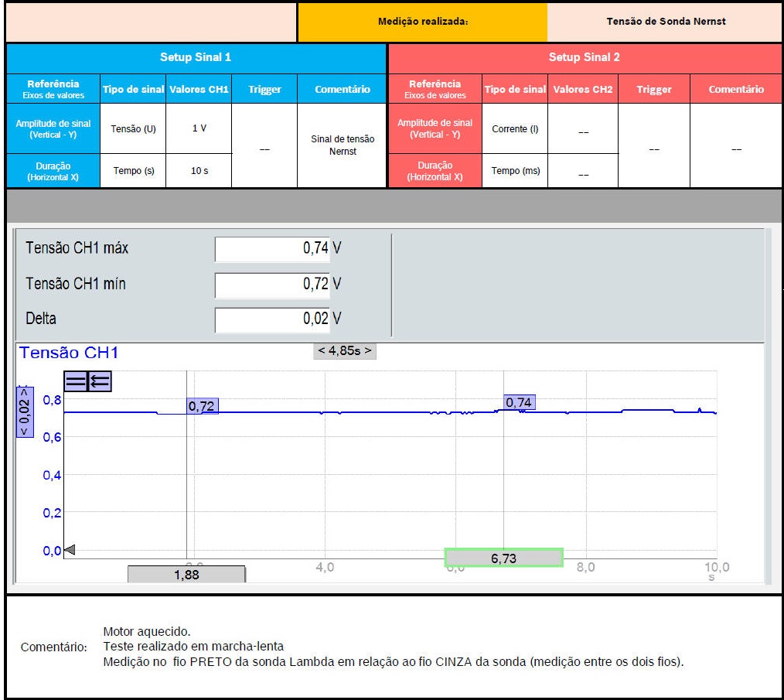Select the Tensão de Sonda Nernst cell
This screenshot has width=784, height=700.
click(x=666, y=22)
